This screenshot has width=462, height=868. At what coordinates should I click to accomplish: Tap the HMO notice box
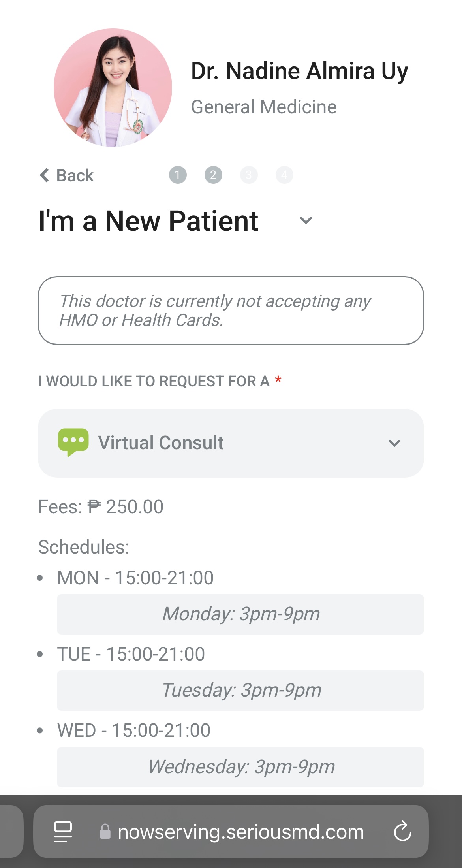(x=231, y=311)
